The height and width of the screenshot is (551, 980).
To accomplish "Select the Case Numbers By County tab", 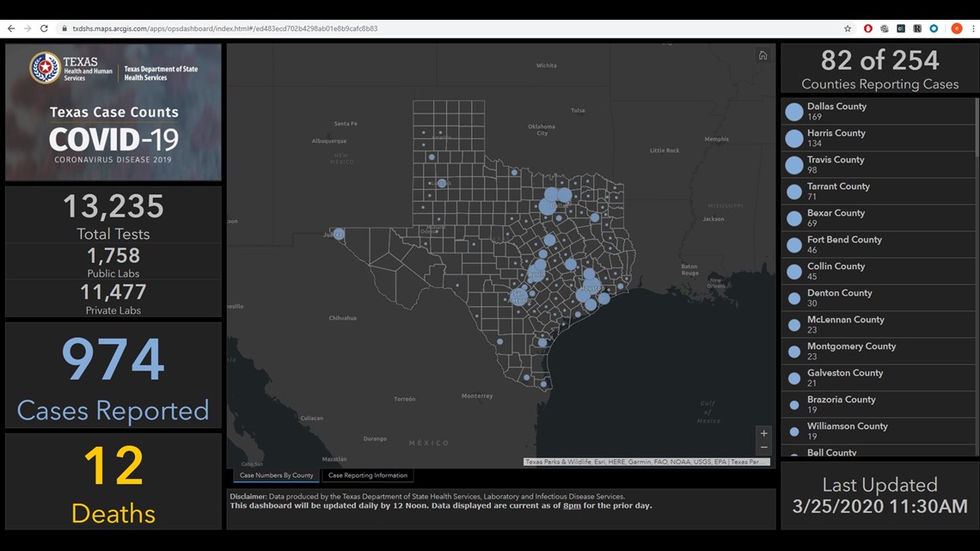I will click(276, 475).
